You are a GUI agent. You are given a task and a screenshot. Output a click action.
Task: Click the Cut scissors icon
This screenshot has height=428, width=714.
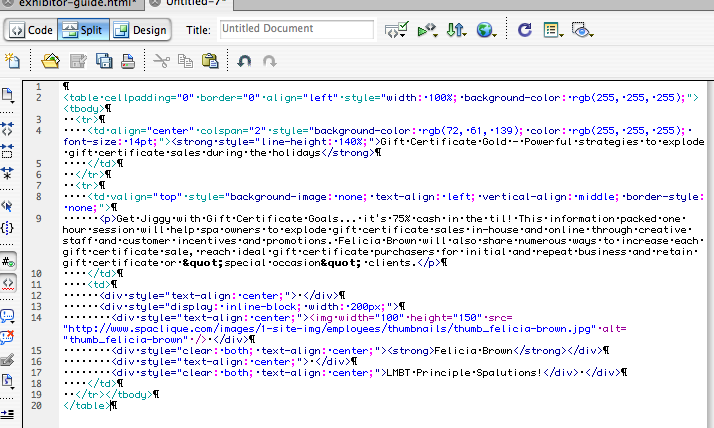159,62
